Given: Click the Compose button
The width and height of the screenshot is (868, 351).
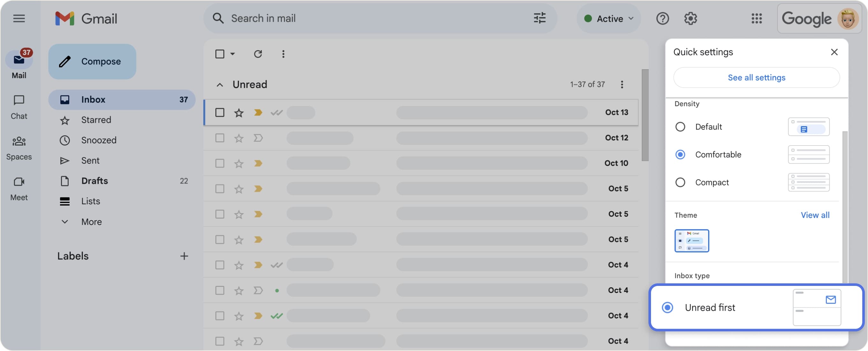Looking at the screenshot, I should tap(92, 61).
